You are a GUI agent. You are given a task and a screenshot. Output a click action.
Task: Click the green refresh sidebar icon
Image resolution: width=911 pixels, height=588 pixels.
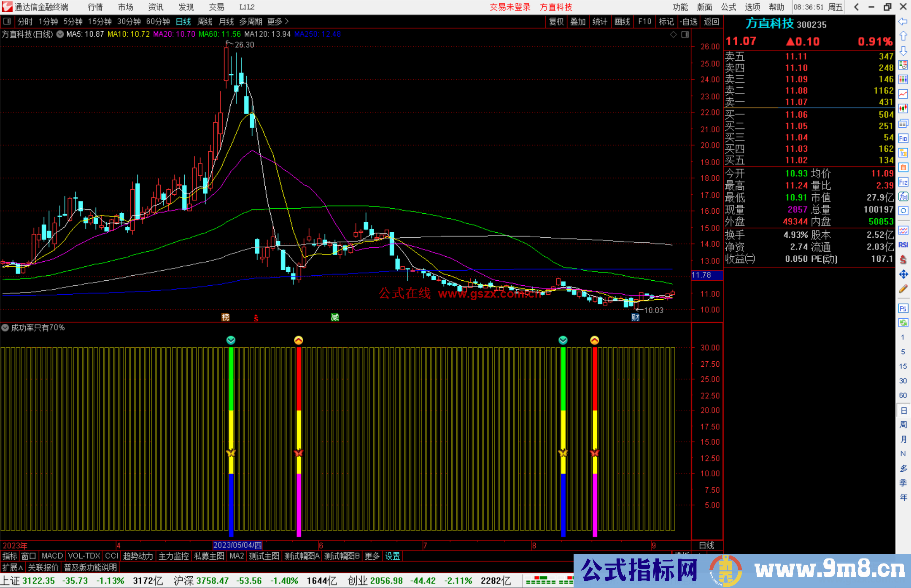(903, 323)
